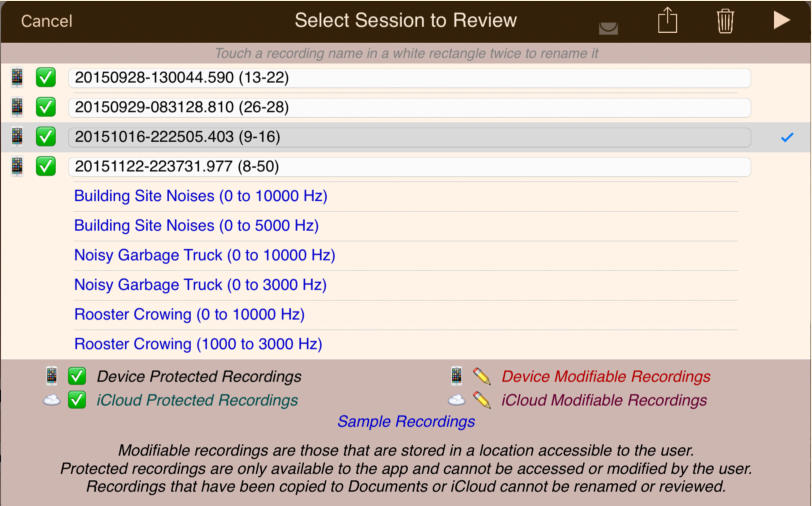Image resolution: width=812 pixels, height=506 pixels.
Task: Choose Noisy Garbage Truck (0 to 3000 Hz)
Action: pos(200,285)
